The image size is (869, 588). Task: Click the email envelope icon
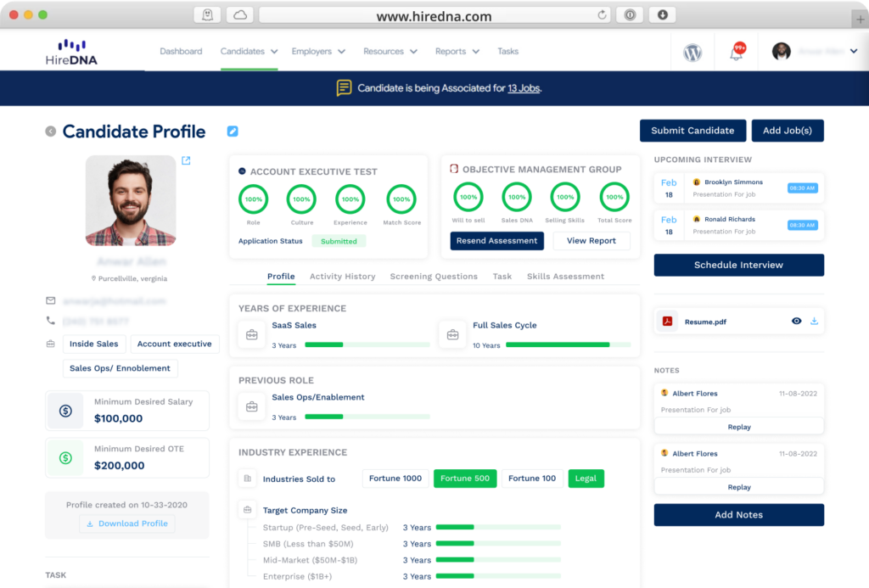pyautogui.click(x=50, y=300)
